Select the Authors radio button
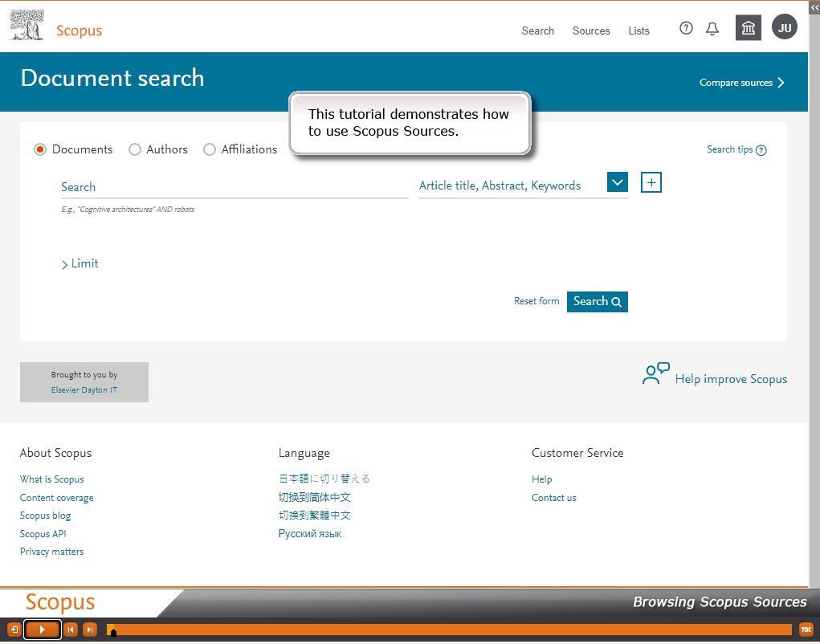The image size is (820, 644). click(134, 149)
